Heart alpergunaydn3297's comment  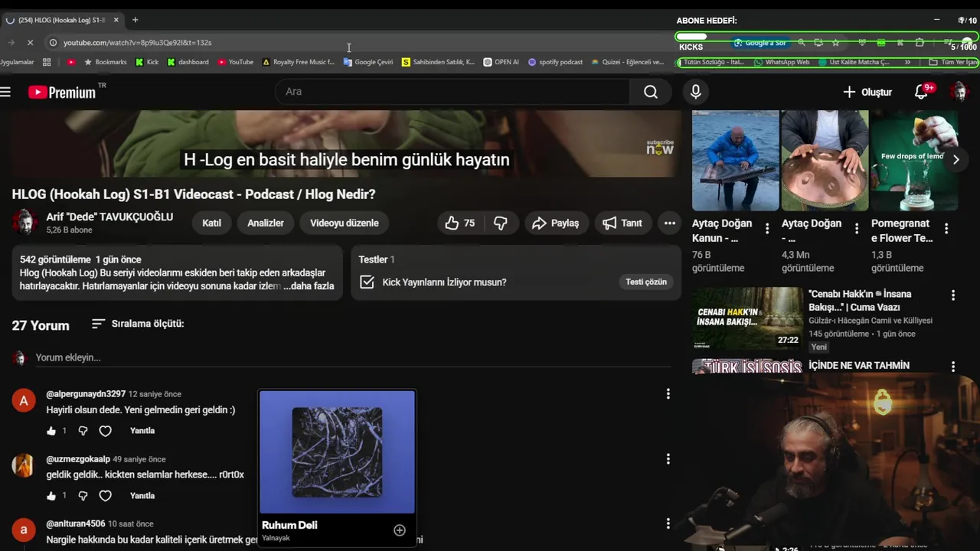(106, 431)
